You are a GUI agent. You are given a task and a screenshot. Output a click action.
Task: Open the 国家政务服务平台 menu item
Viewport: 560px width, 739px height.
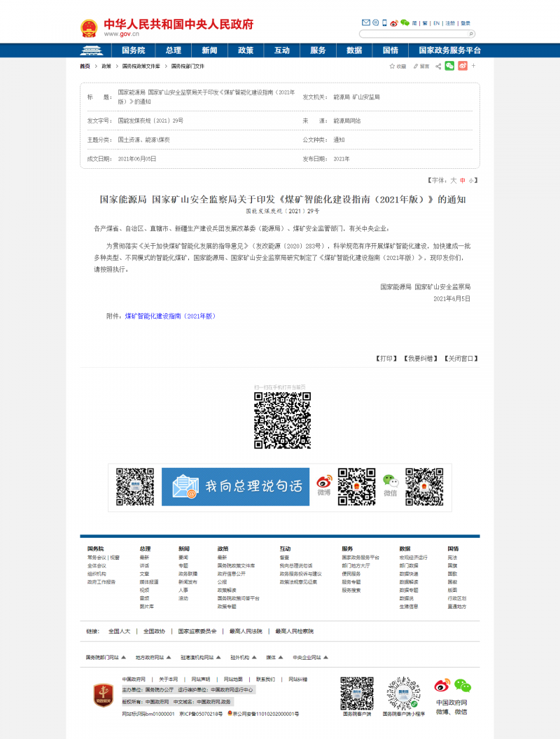click(449, 50)
